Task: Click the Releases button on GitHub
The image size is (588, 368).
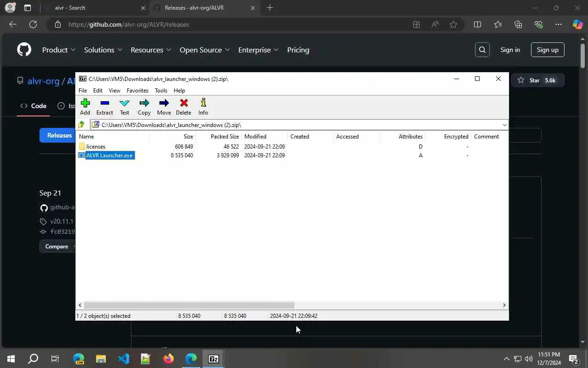Action: coord(58,135)
